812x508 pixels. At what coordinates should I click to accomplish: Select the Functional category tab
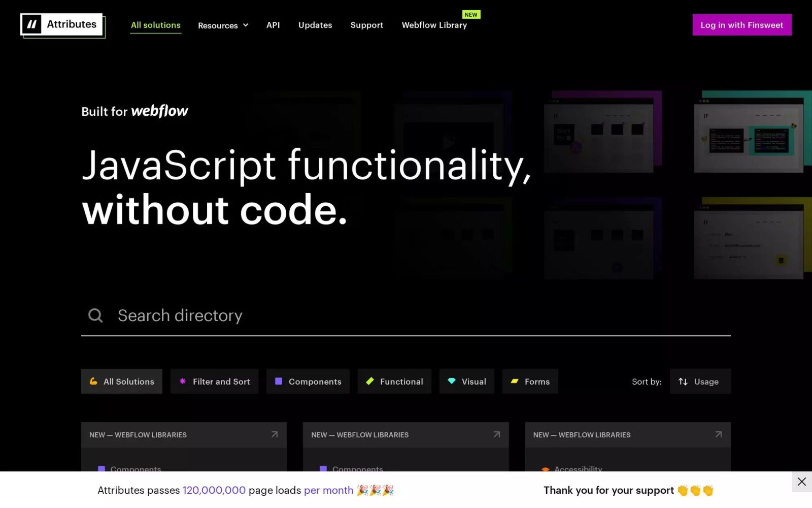click(x=394, y=382)
